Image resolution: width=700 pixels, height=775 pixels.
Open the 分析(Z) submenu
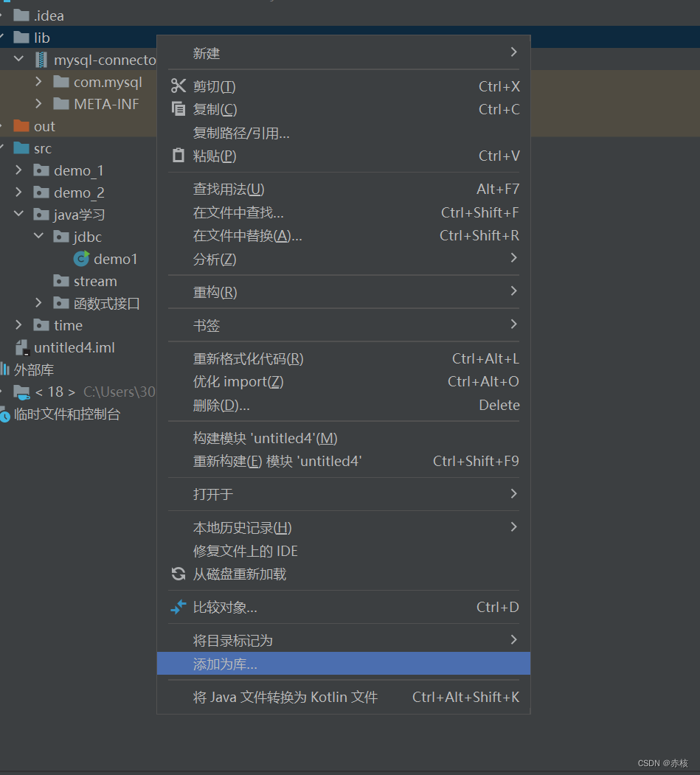[x=344, y=259]
